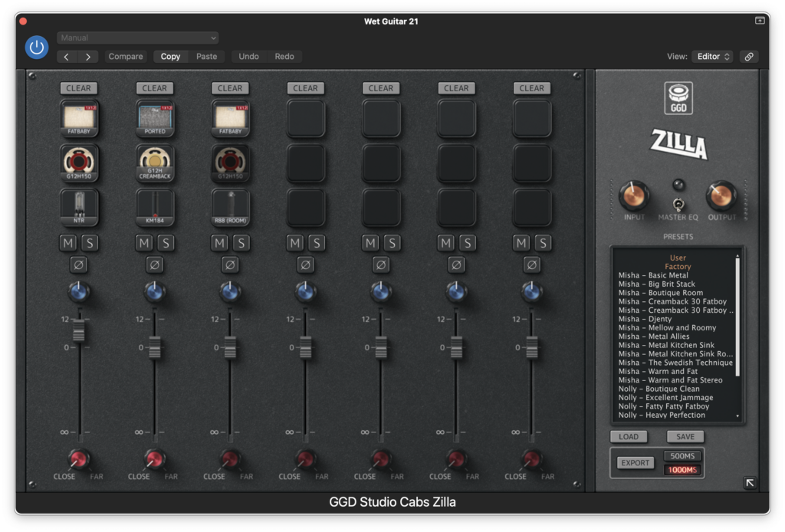Invert phase on channel 6
Screen dimensions: 785x532
(x=456, y=264)
